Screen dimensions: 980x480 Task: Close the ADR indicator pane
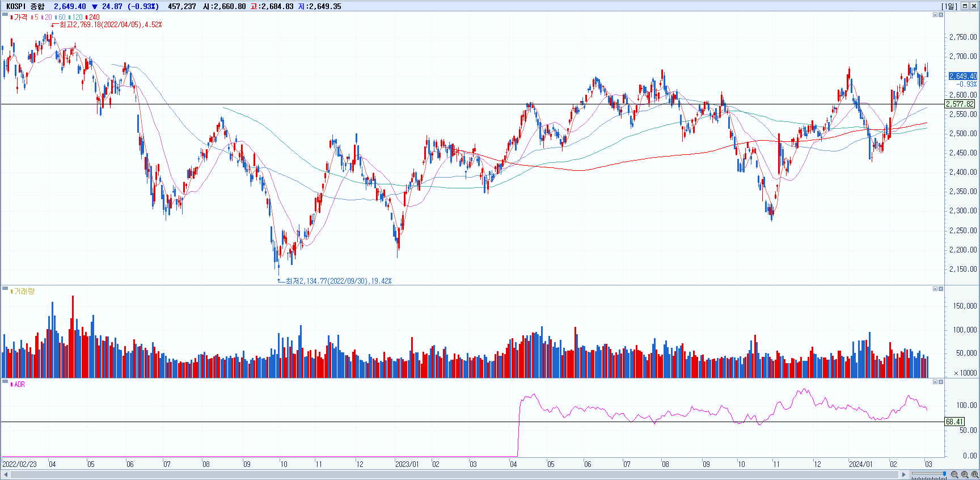(x=941, y=382)
